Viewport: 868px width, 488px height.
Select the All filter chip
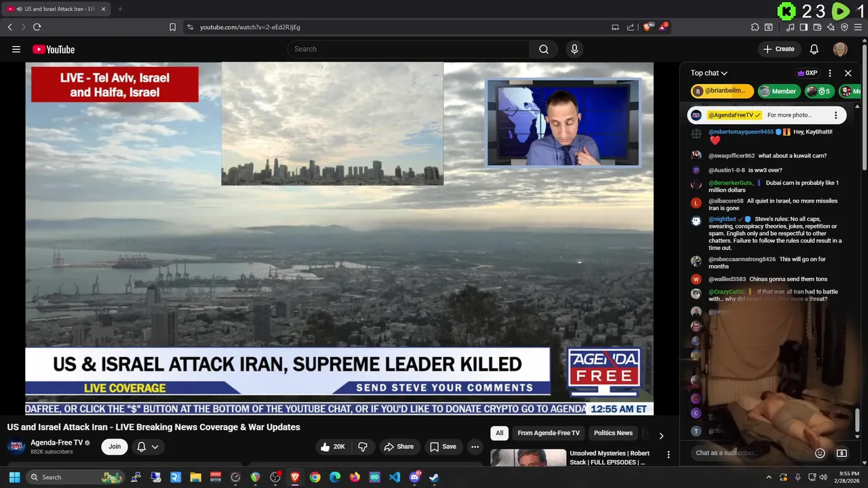[499, 433]
